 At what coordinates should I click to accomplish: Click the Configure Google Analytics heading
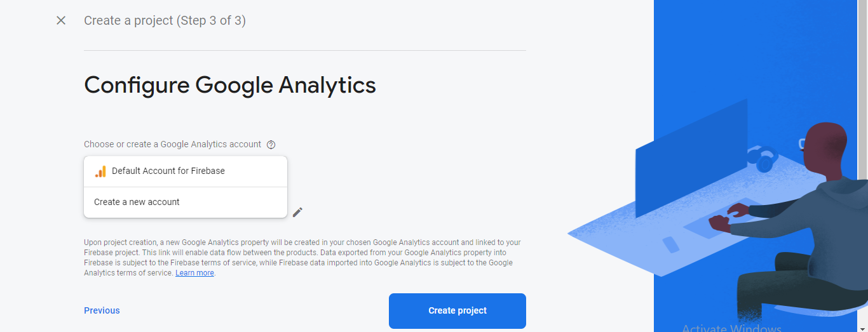coord(230,85)
